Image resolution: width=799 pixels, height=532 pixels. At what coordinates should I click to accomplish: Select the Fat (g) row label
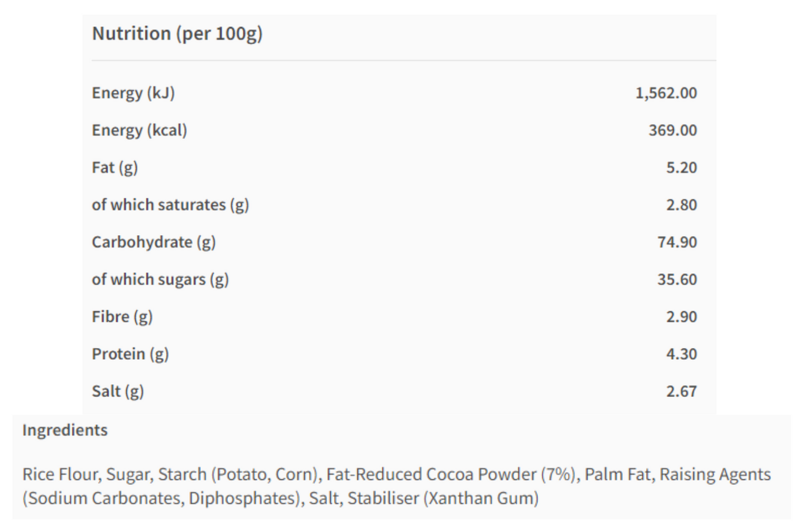[x=115, y=168]
